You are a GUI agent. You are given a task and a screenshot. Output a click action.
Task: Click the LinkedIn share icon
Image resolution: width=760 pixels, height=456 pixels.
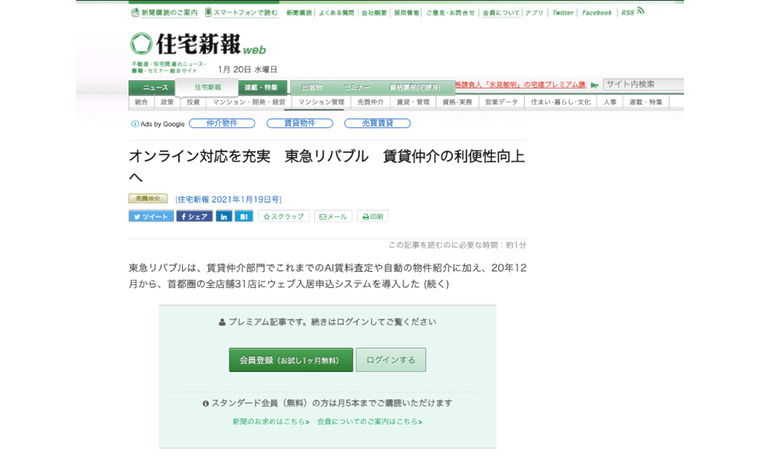pos(223,216)
